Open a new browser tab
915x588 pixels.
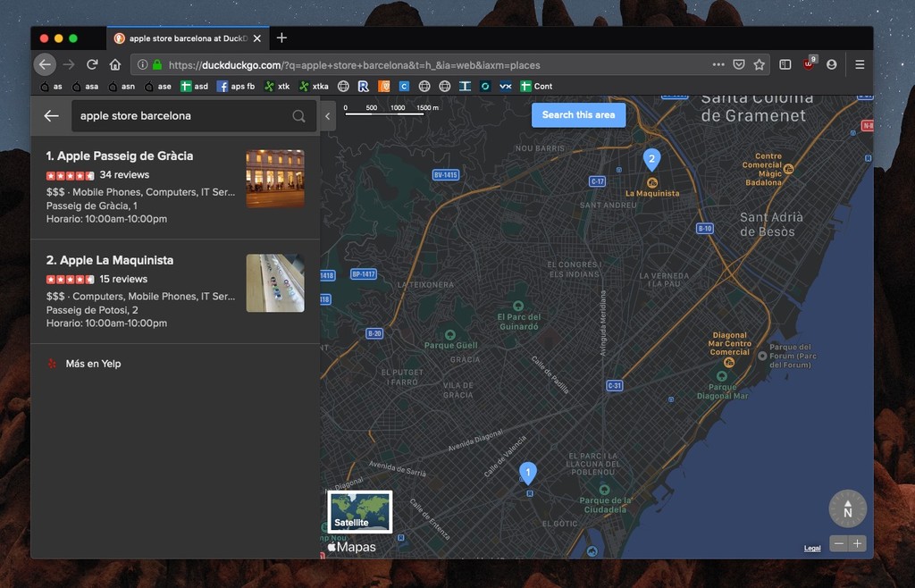point(281,38)
